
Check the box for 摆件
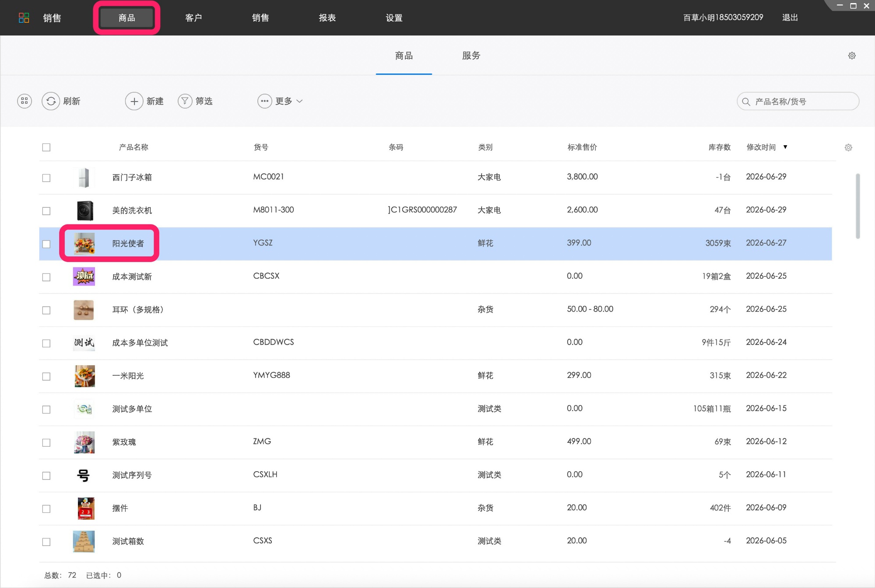click(46, 509)
